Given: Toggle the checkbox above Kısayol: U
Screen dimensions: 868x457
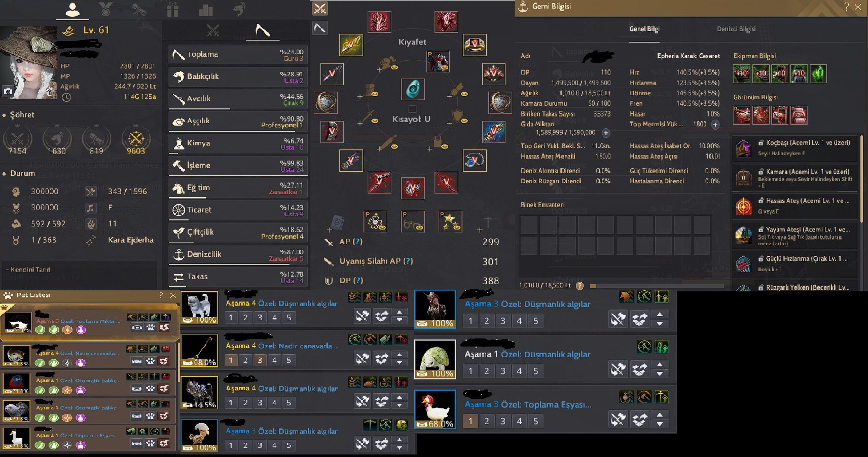Looking at the screenshot, I should point(412,109).
